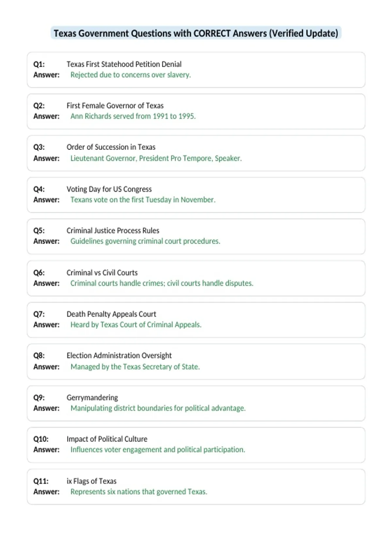Select the Q1 Texas First Statehood question

124,64
